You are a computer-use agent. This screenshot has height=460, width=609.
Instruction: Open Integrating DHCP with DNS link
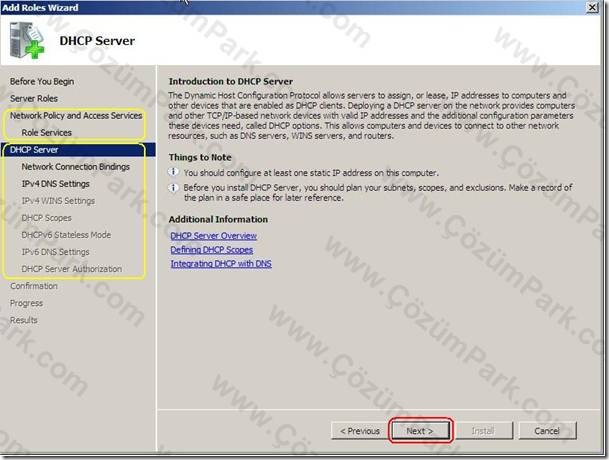pyautogui.click(x=221, y=264)
